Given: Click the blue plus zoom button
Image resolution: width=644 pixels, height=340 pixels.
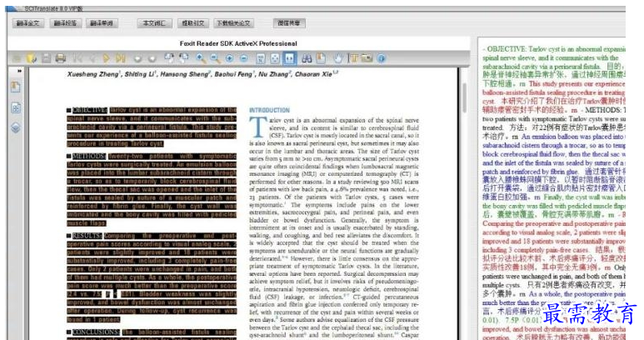Looking at the screenshot, I should [230, 58].
